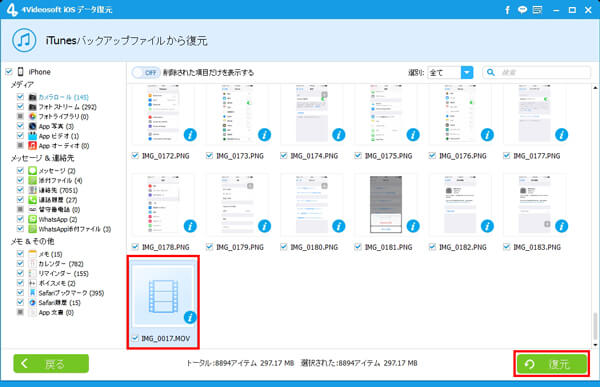600x387 pixels.
Task: Select WhatsApp添付ファイル (3) category
Action: point(75,229)
